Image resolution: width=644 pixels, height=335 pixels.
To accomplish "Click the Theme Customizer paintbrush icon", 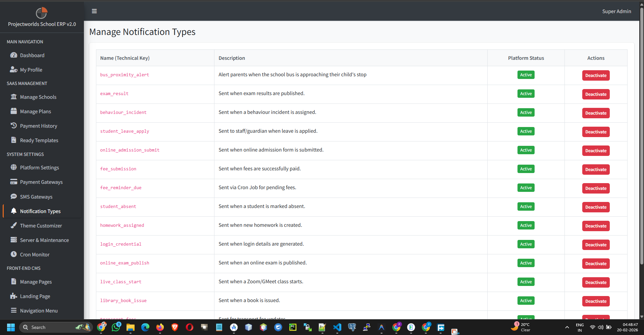I will tap(14, 225).
